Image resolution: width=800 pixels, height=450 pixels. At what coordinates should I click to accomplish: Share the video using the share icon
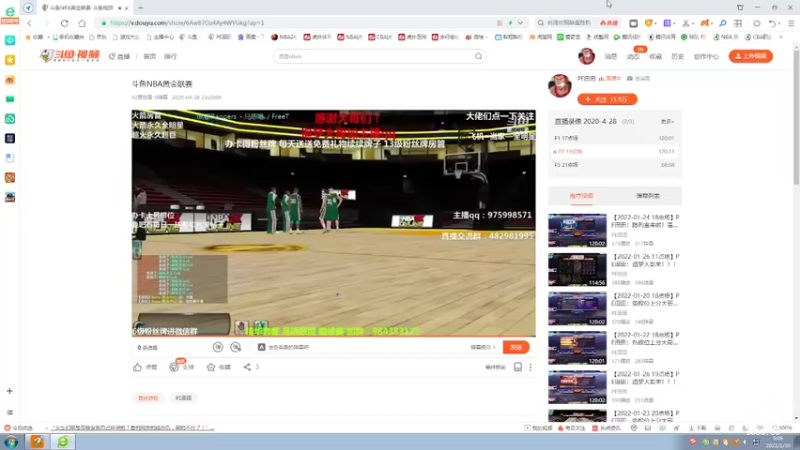click(247, 367)
